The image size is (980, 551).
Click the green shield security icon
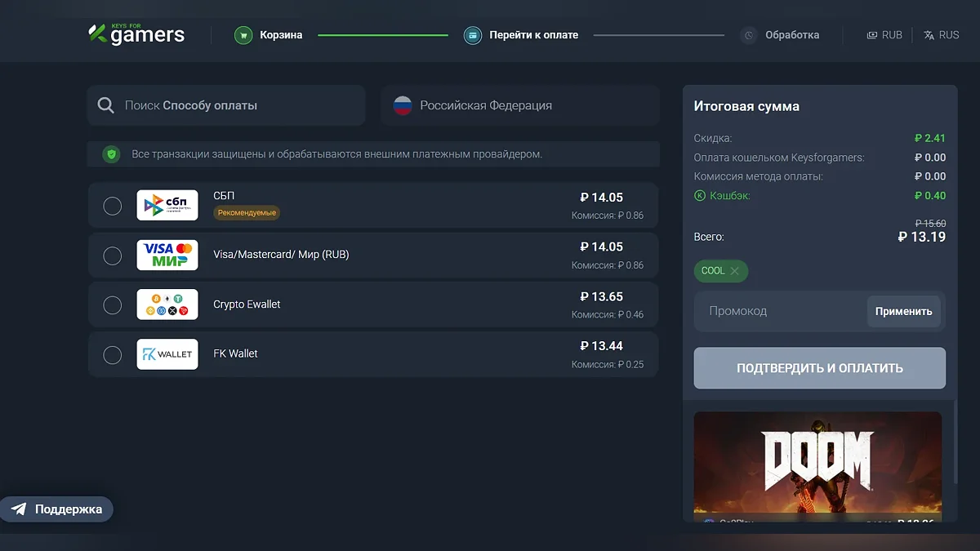(112, 153)
